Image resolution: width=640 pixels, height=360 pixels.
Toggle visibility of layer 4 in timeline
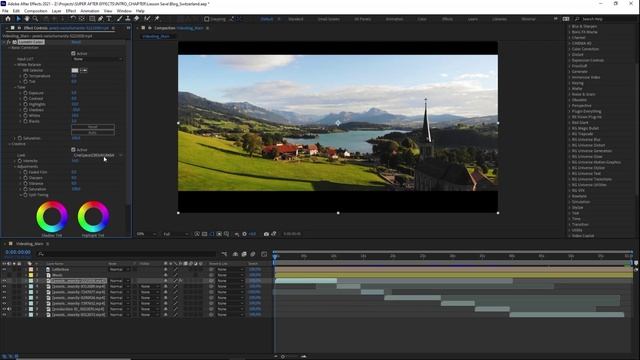(x=4, y=287)
